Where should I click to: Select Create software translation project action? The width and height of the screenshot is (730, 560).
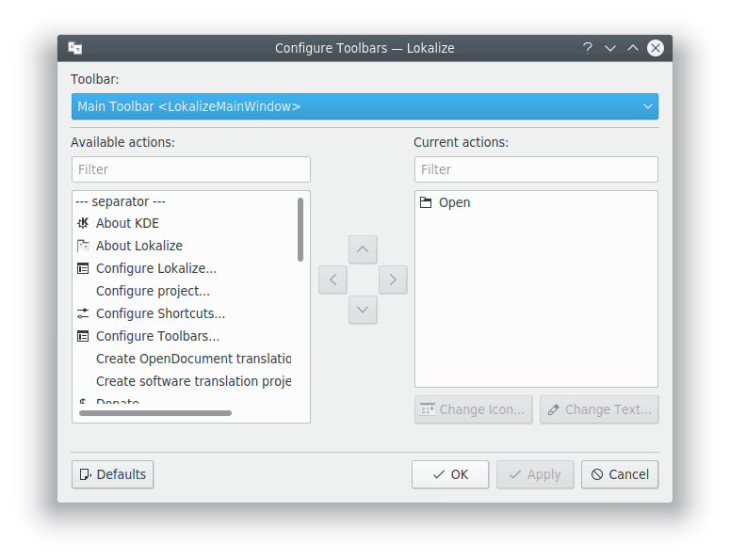click(194, 381)
